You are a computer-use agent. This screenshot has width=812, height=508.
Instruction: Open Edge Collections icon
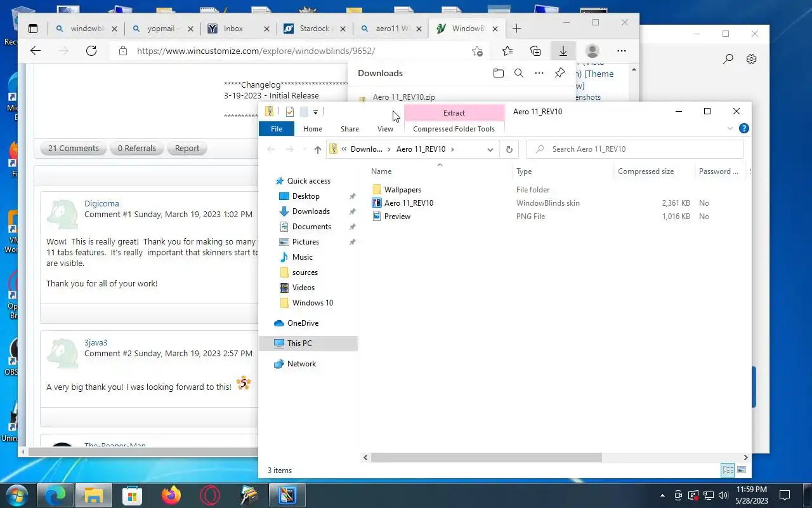535,51
